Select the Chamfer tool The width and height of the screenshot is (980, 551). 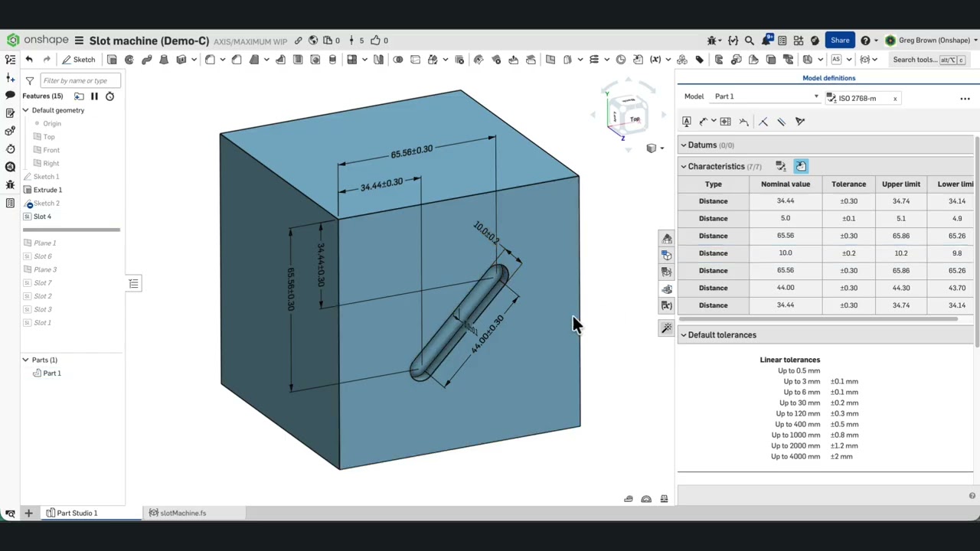(237, 60)
